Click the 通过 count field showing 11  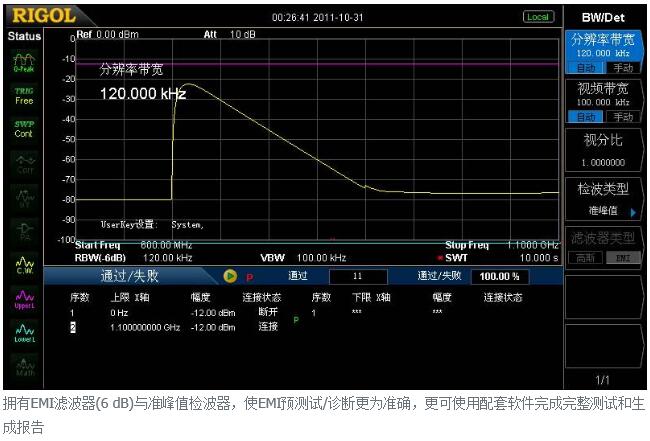pyautogui.click(x=358, y=276)
